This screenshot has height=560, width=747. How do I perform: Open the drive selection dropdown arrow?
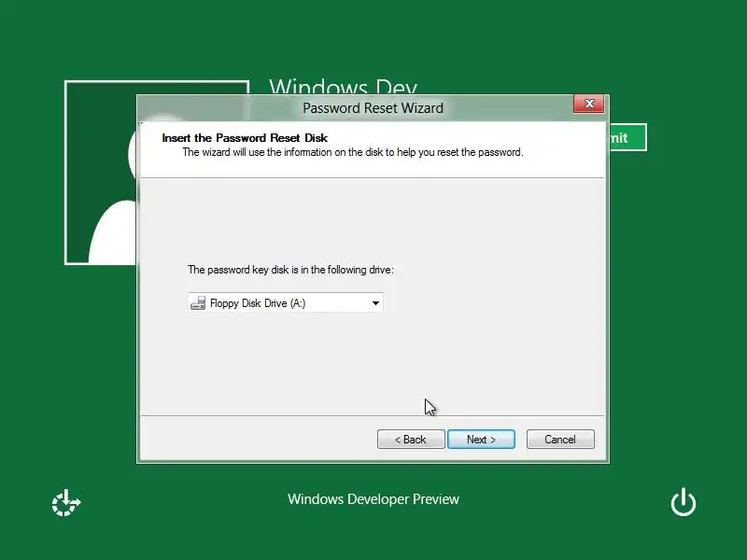(375, 302)
